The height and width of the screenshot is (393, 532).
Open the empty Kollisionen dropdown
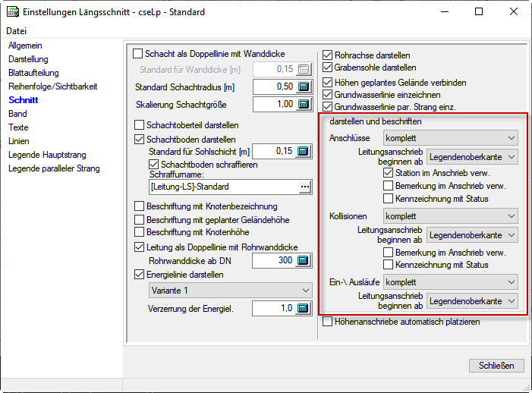click(451, 215)
